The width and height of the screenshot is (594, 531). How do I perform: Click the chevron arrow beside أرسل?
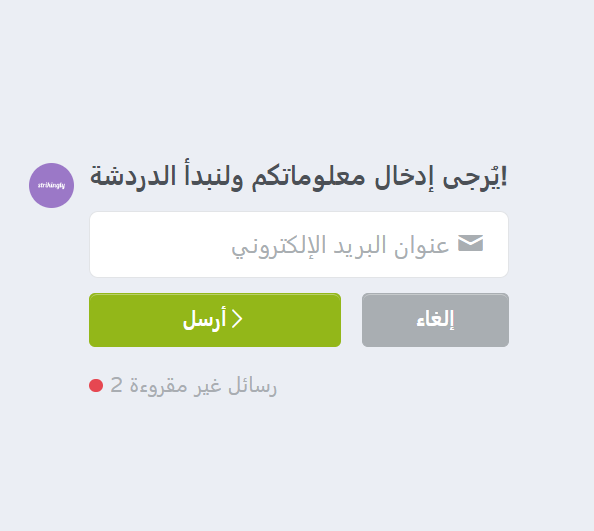click(237, 319)
